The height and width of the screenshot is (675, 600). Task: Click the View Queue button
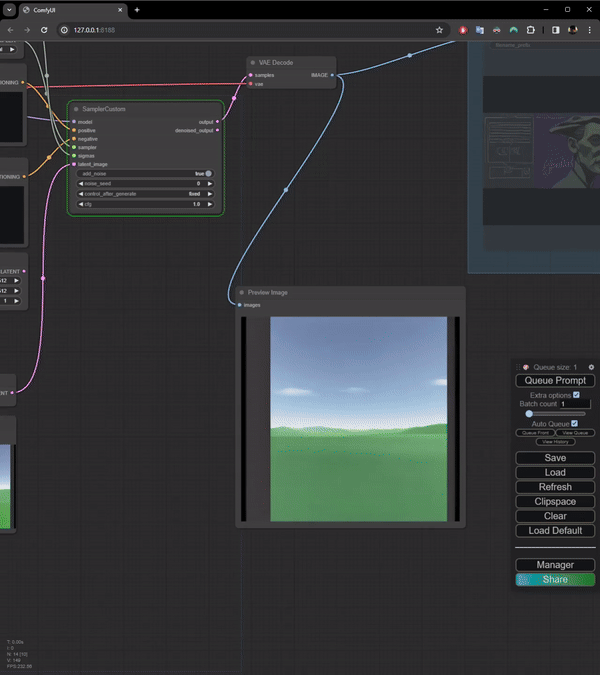pyautogui.click(x=575, y=433)
